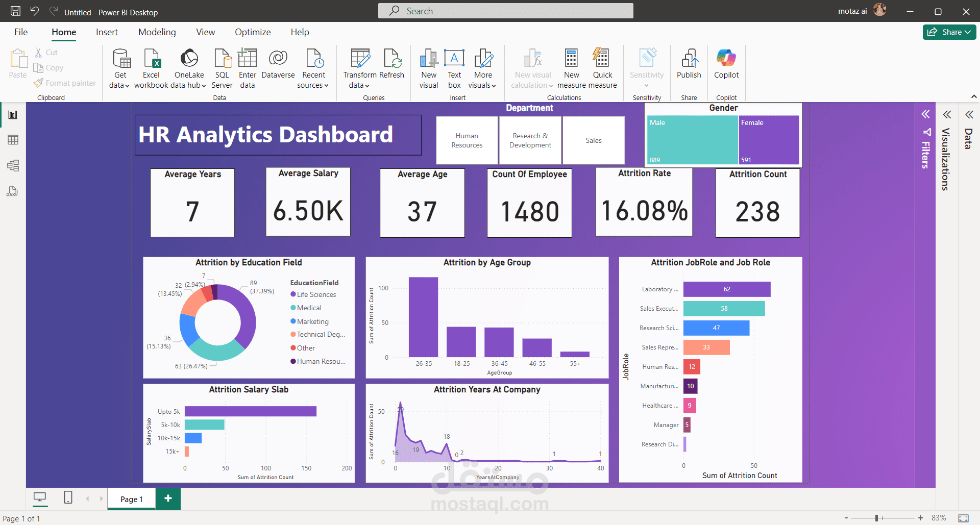This screenshot has height=525, width=980.
Task: Switch to the Modeling tab
Action: (157, 32)
